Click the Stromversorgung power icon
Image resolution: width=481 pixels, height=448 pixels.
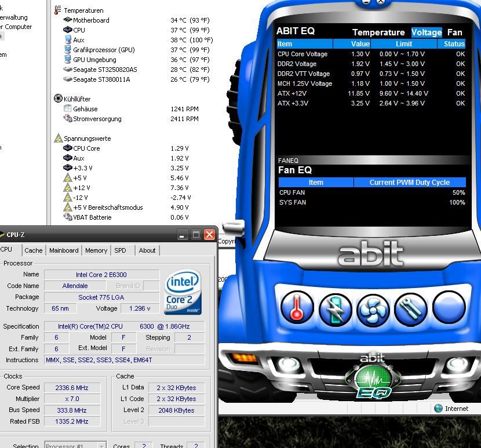(x=67, y=118)
